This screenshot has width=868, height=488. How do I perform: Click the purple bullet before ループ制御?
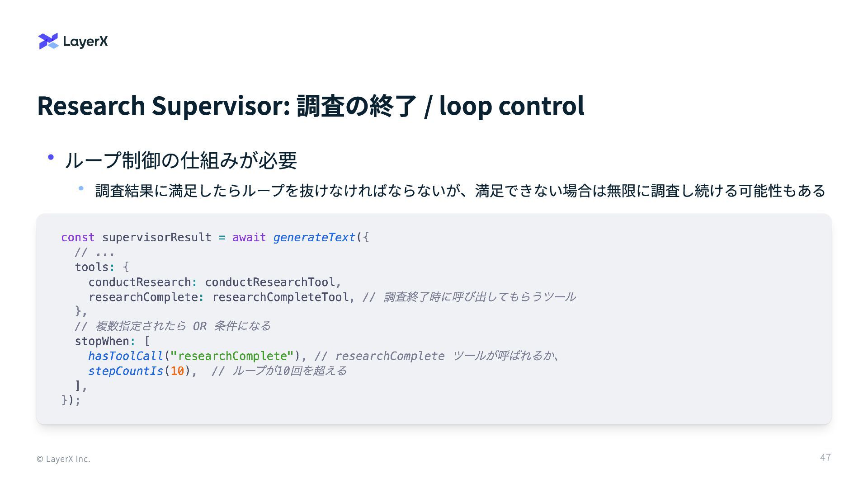tap(51, 157)
